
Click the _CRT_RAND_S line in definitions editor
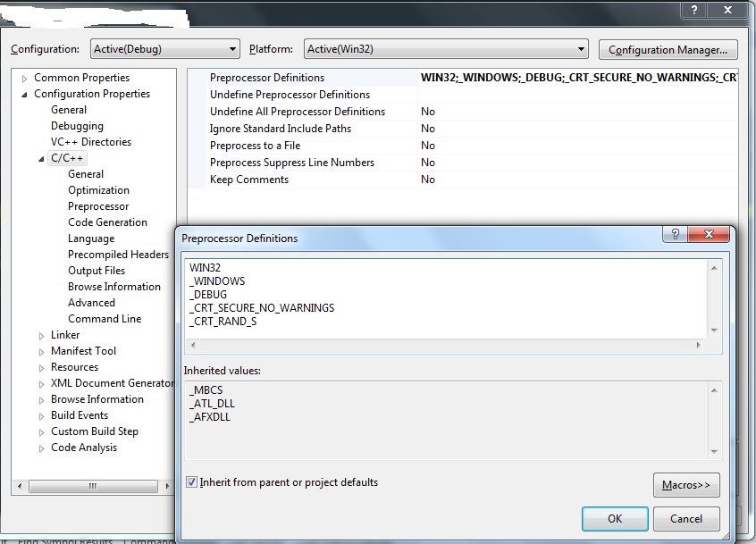click(x=223, y=322)
